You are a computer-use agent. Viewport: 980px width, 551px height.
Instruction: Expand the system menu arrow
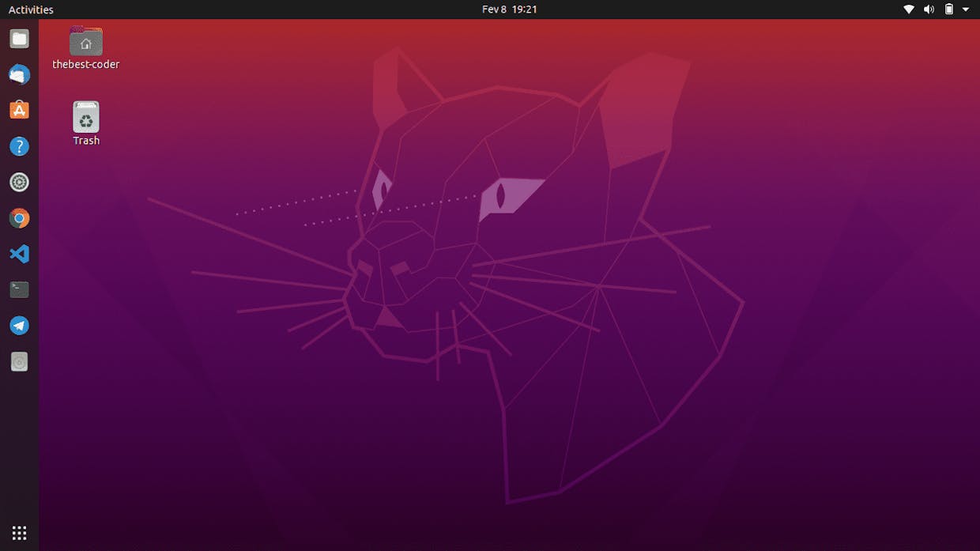(x=966, y=9)
